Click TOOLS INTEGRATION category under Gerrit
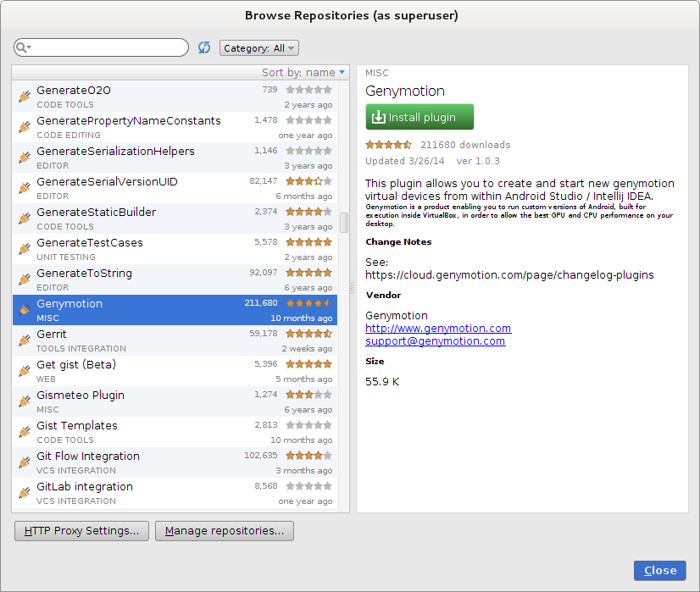The height and width of the screenshot is (592, 700). 81,348
